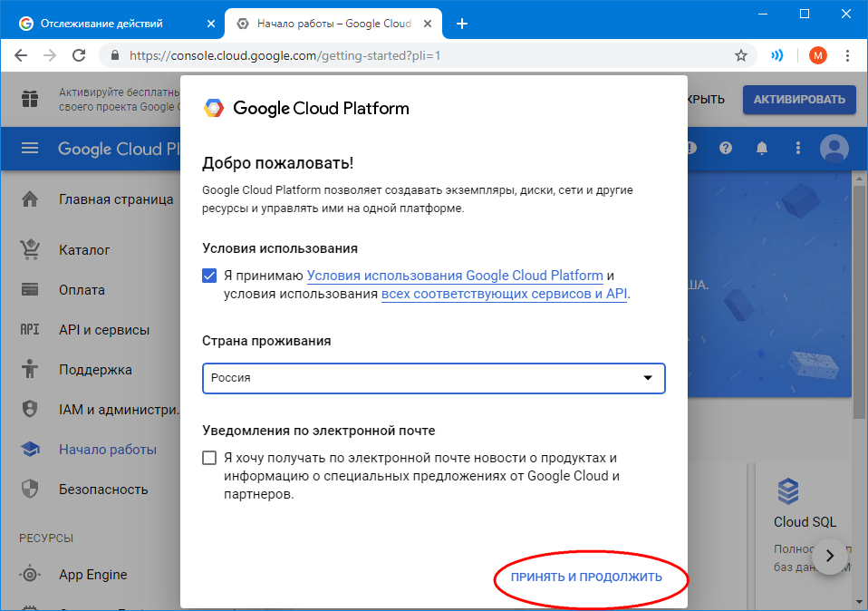Click the Cloud SQL card title
The width and height of the screenshot is (868, 611).
(x=805, y=522)
